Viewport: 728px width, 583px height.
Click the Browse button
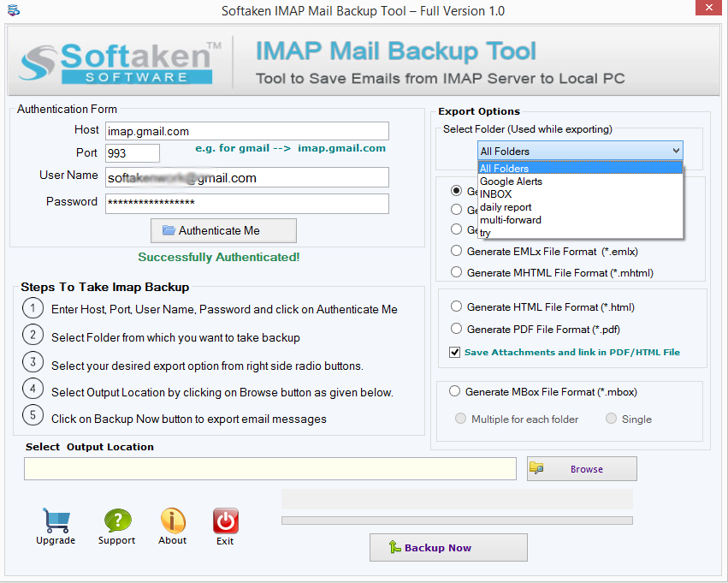point(582,469)
